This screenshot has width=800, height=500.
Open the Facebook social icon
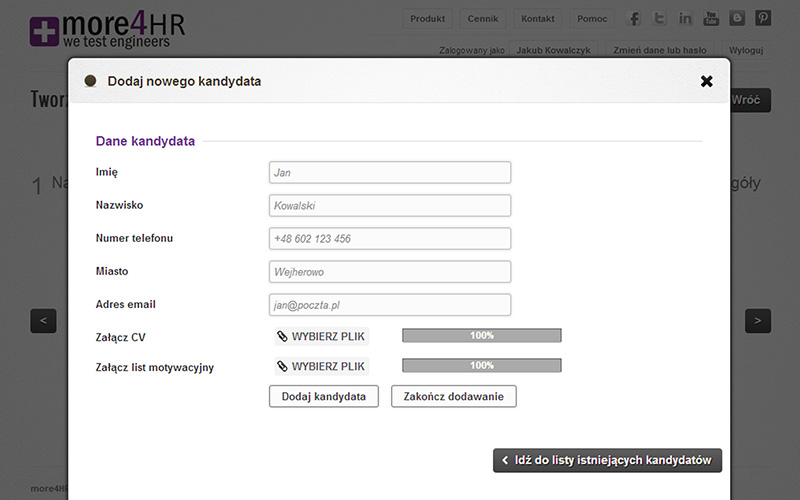[x=634, y=18]
